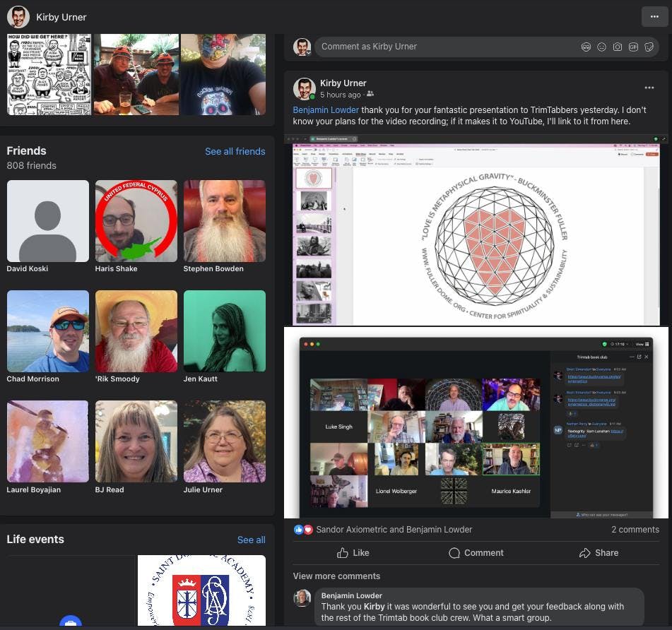Open the Zoom meeting gallery screenshot image
Image resolution: width=672 pixels, height=630 pixels.
tap(476, 423)
